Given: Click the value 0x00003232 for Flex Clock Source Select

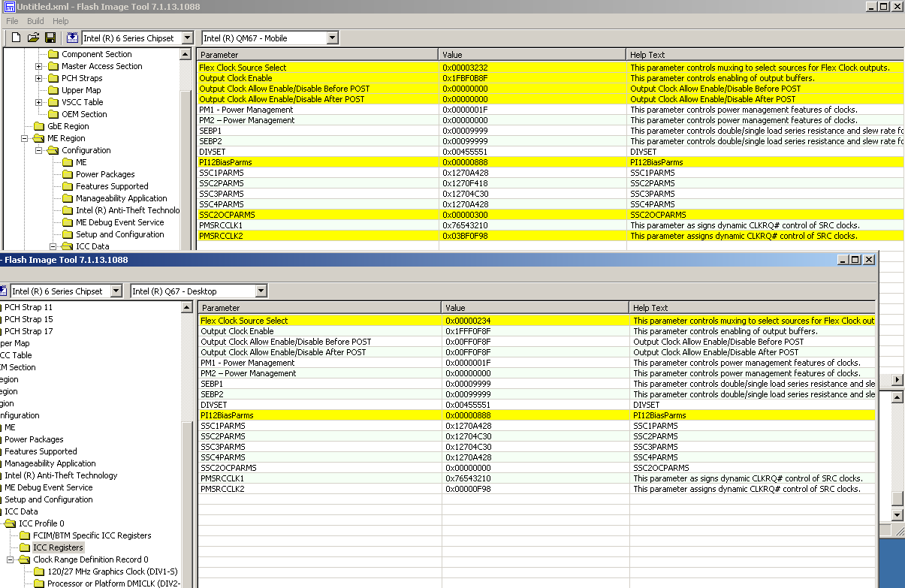Looking at the screenshot, I should 466,68.
